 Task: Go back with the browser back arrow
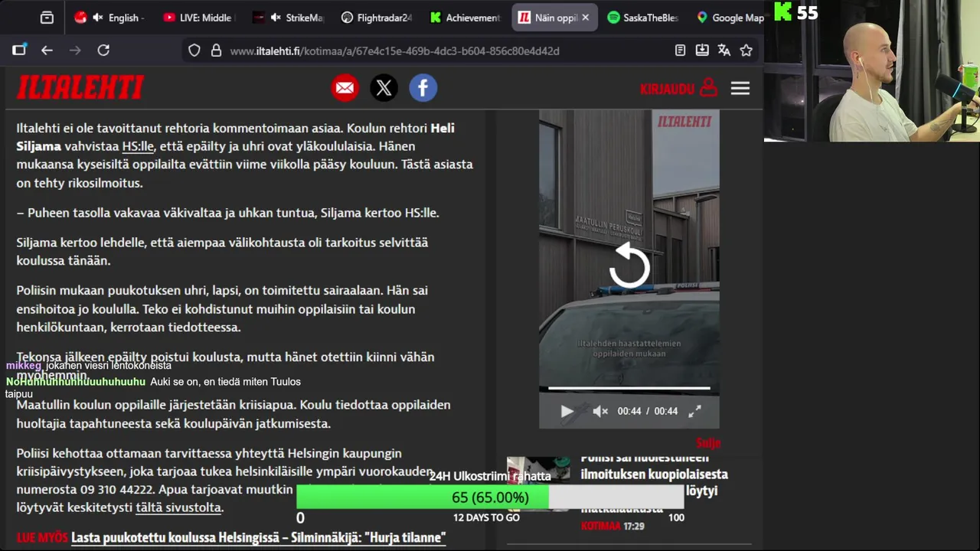tap(47, 51)
